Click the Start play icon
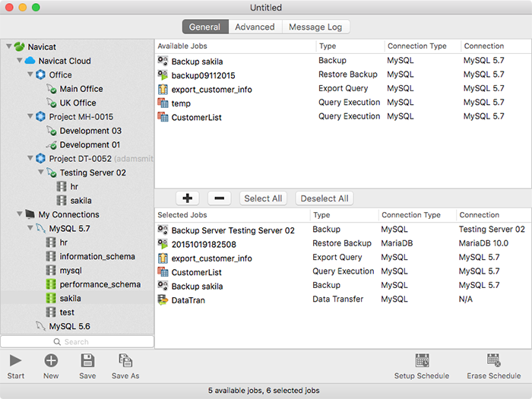Screen dimensions: 532x399 coord(16,361)
